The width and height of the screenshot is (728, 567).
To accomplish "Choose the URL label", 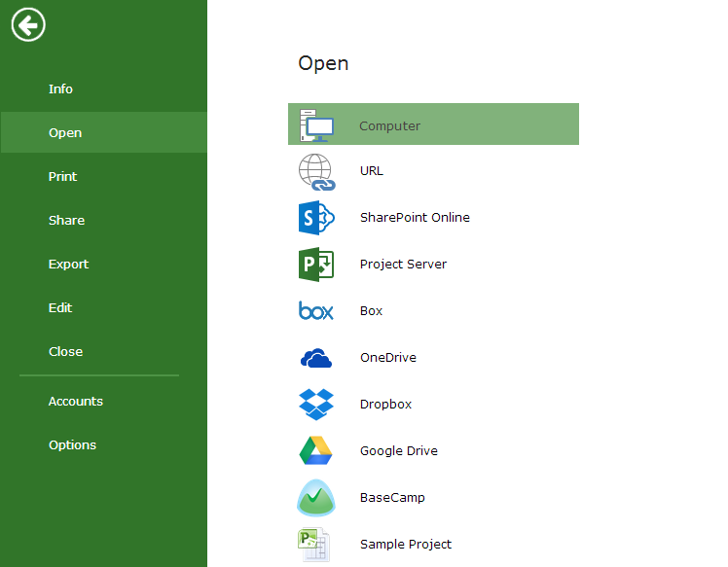I will coord(372,171).
